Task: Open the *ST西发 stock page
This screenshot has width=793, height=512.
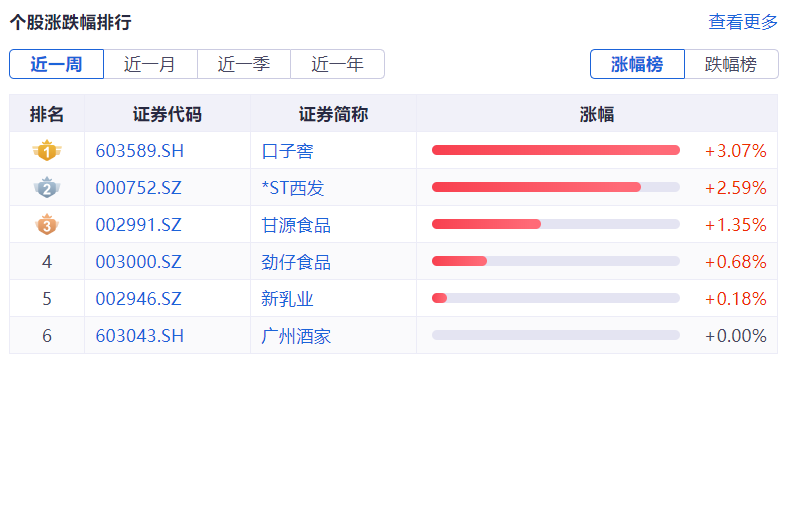Action: point(293,188)
